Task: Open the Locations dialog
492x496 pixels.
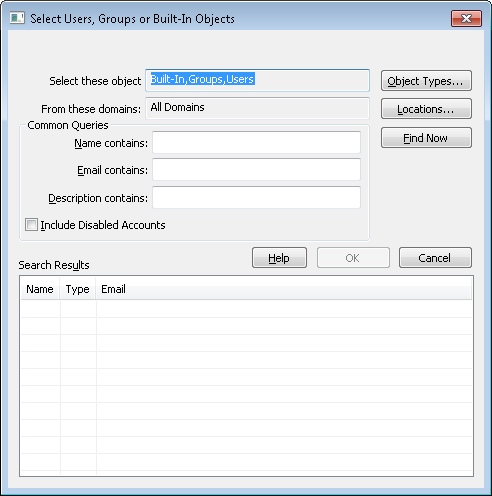Action: (426, 109)
